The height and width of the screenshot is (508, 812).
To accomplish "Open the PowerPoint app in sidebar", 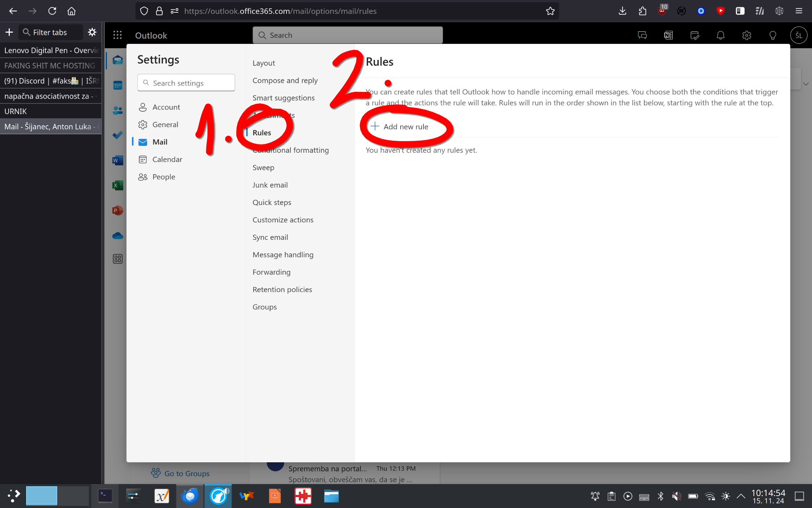I will pyautogui.click(x=117, y=210).
